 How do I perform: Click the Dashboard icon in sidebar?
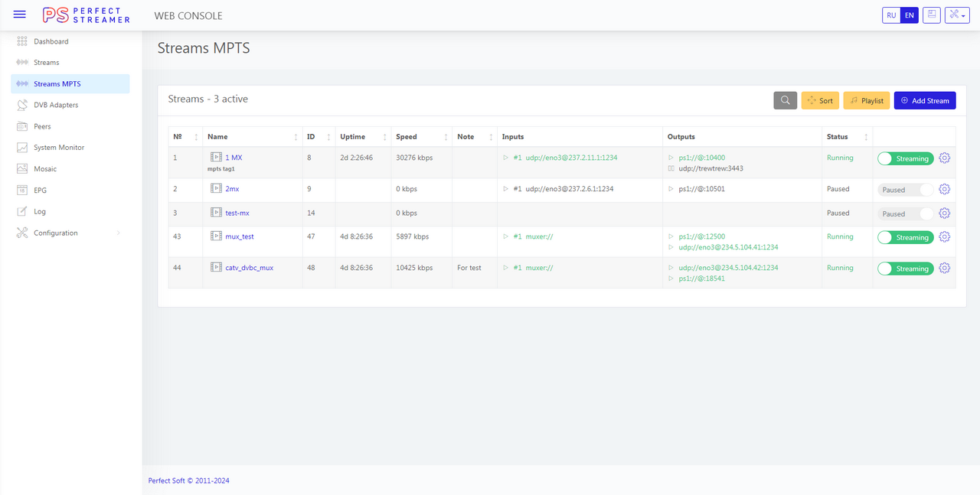click(x=22, y=41)
